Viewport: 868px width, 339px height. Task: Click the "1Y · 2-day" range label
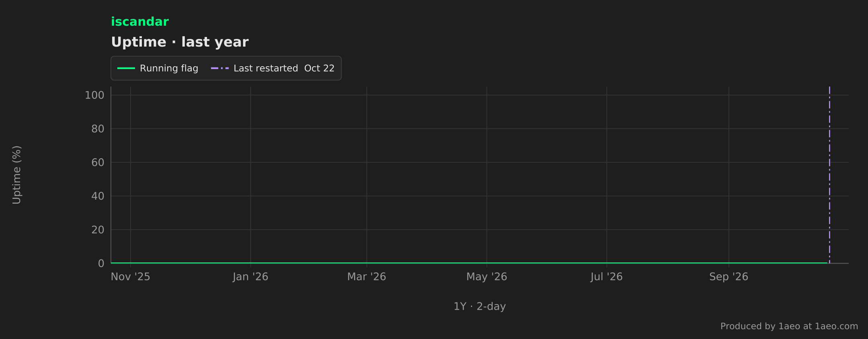[480, 306]
